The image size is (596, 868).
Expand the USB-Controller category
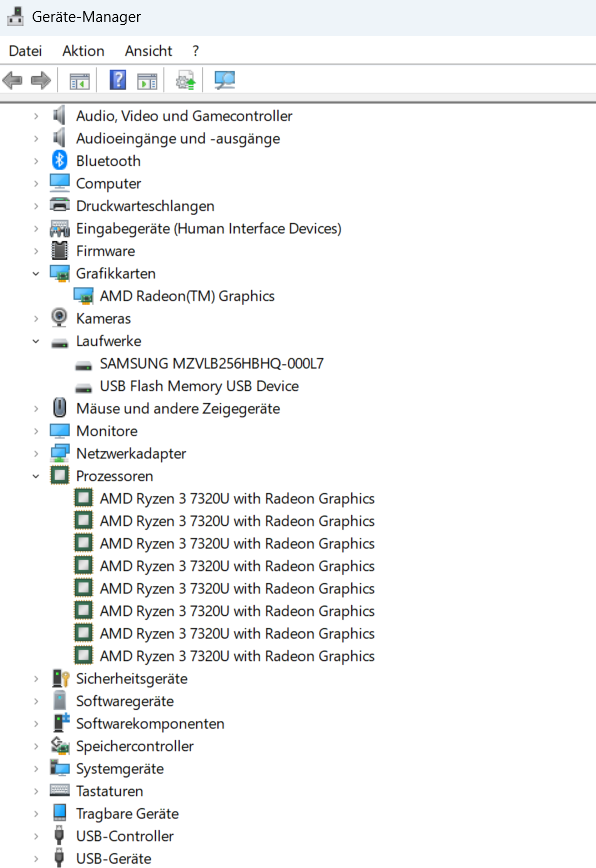(36, 836)
